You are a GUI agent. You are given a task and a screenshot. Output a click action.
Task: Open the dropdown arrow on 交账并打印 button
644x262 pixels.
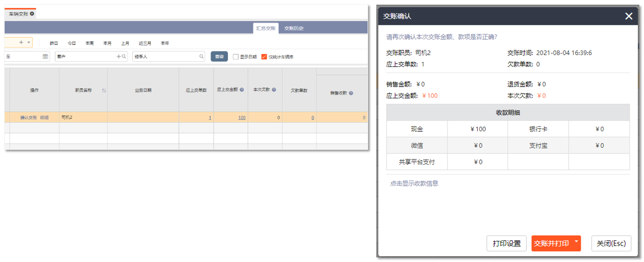pos(576,241)
